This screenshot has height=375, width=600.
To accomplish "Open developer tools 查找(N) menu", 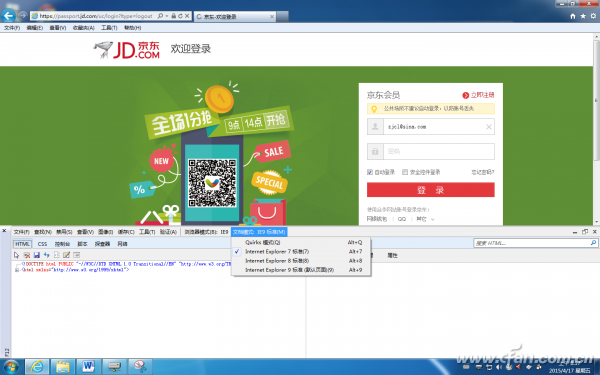I will point(43,232).
